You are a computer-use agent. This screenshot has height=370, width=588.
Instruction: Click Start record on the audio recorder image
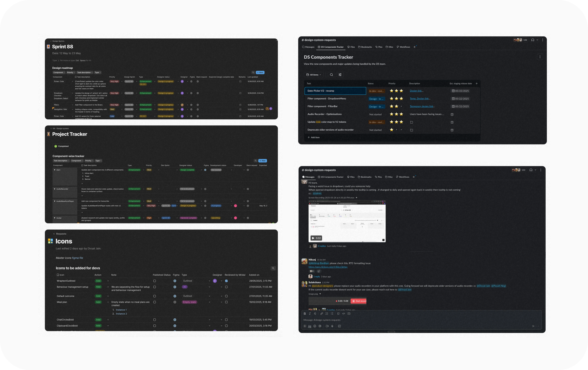point(358,301)
